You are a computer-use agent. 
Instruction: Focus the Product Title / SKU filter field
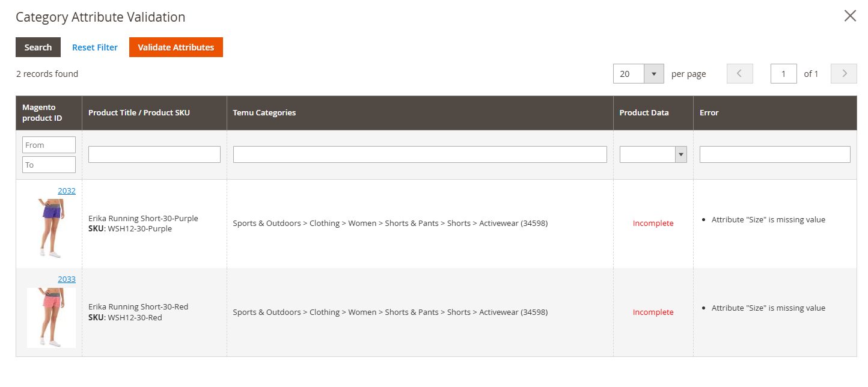[x=154, y=154]
